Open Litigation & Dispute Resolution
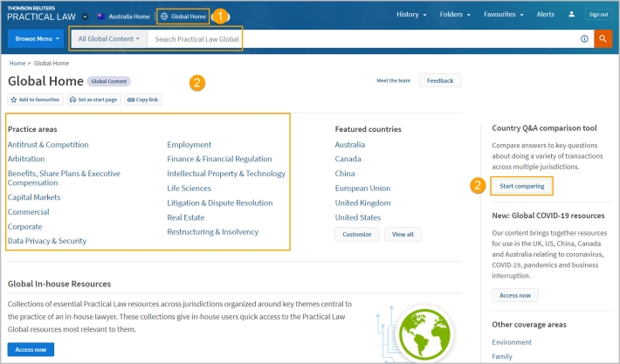This screenshot has height=364, width=620. coord(219,203)
